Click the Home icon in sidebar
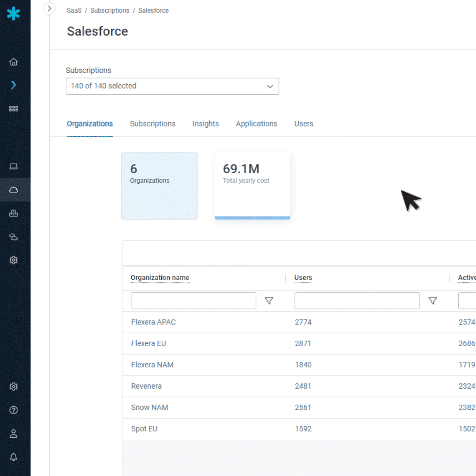Image resolution: width=476 pixels, height=476 pixels. (14, 62)
